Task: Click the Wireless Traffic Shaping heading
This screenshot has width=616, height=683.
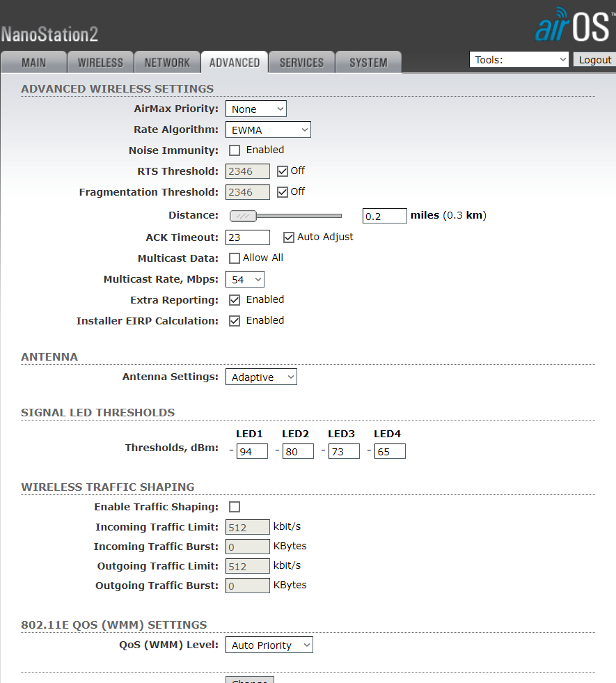Action: (108, 487)
